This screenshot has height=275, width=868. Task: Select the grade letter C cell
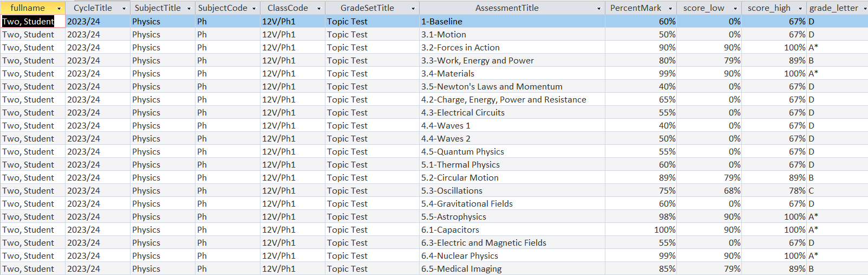coord(811,191)
